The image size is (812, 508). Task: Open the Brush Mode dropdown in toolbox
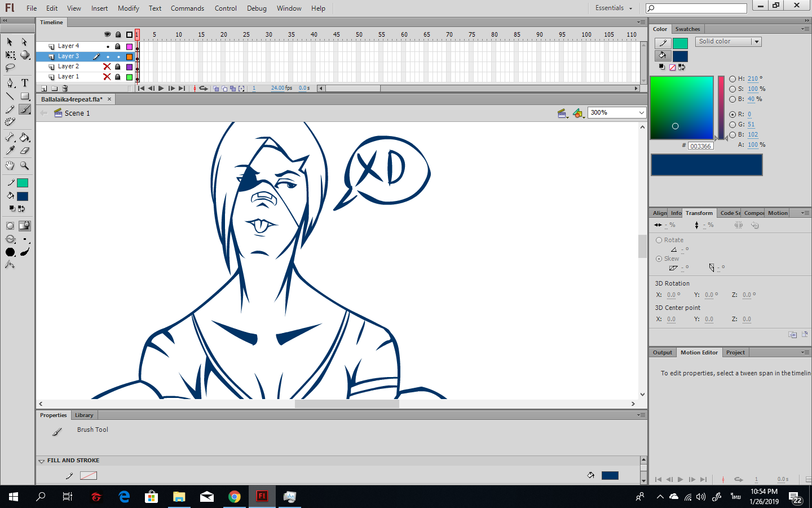coord(11,239)
